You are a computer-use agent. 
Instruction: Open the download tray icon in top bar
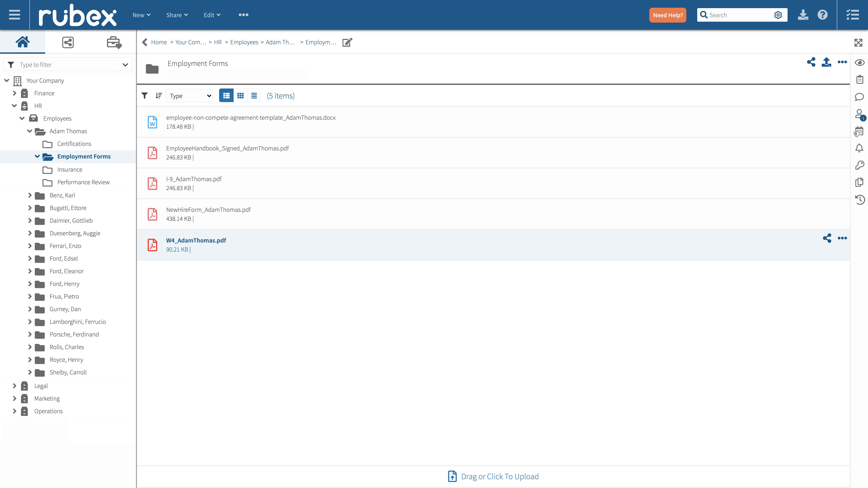[x=803, y=15]
